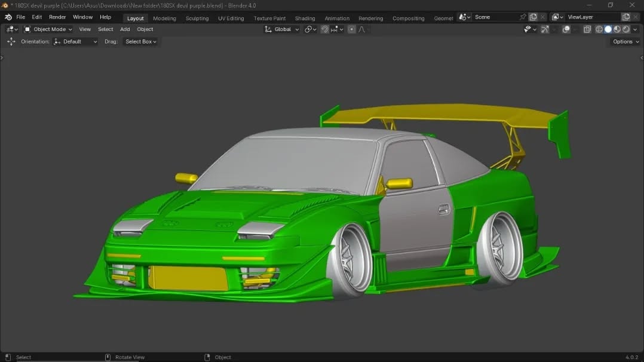
Task: Click the add view layer icon
Action: click(x=626, y=17)
